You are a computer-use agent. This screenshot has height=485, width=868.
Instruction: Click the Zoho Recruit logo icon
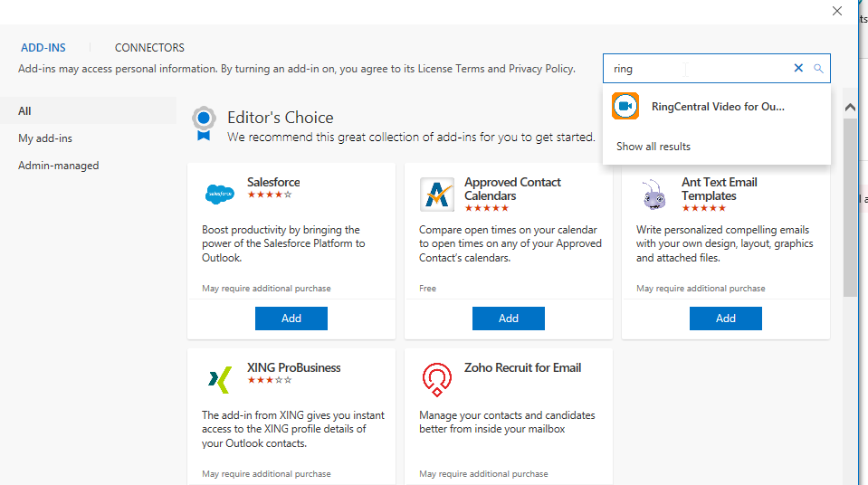coord(437,380)
